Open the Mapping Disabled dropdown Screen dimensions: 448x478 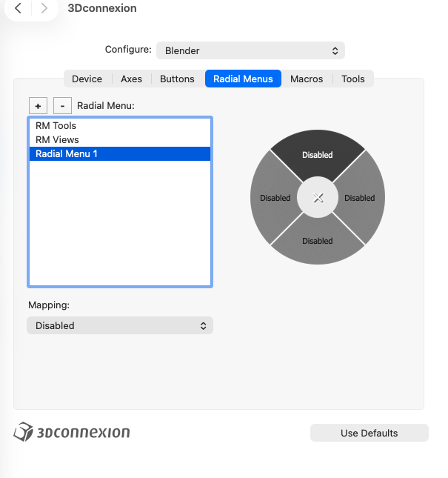(x=120, y=325)
